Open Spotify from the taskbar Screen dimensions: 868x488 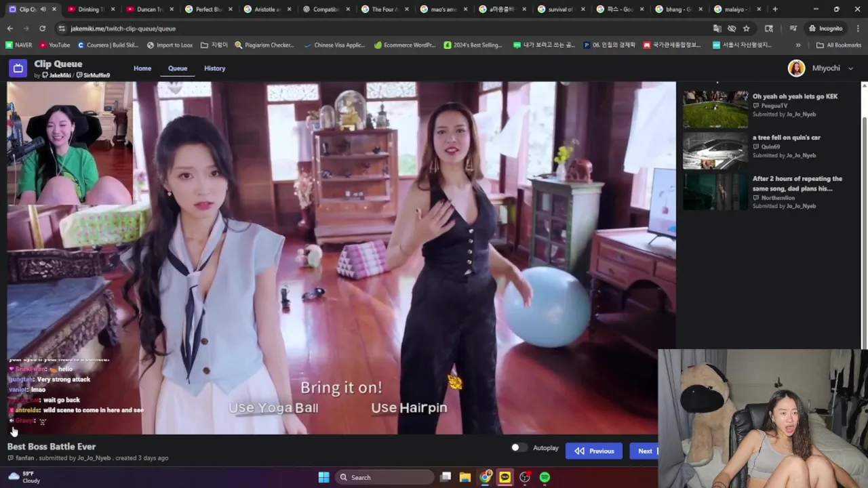545,477
